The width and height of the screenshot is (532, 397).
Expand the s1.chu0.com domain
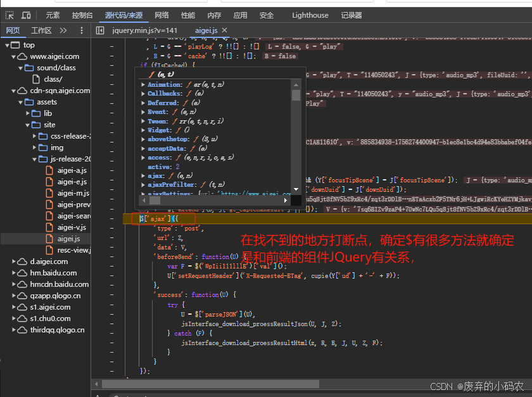click(14, 318)
